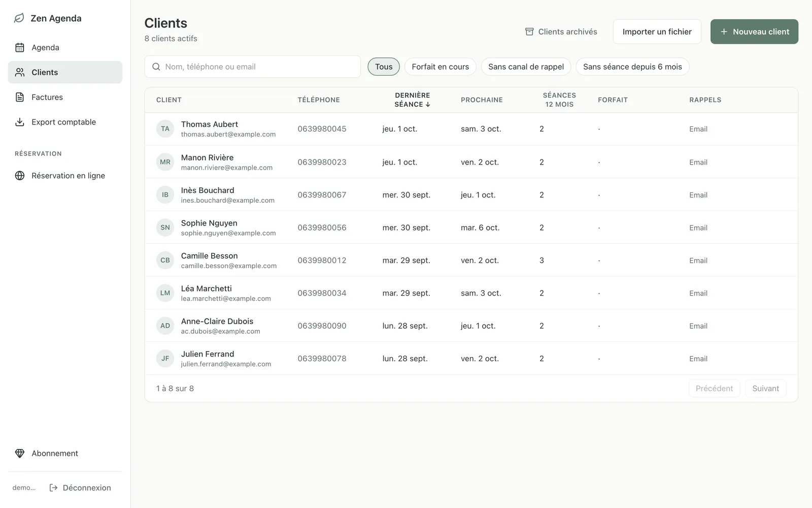Click the sort arrow on Dernière séance
Image resolution: width=812 pixels, height=508 pixels.
pyautogui.click(x=428, y=105)
